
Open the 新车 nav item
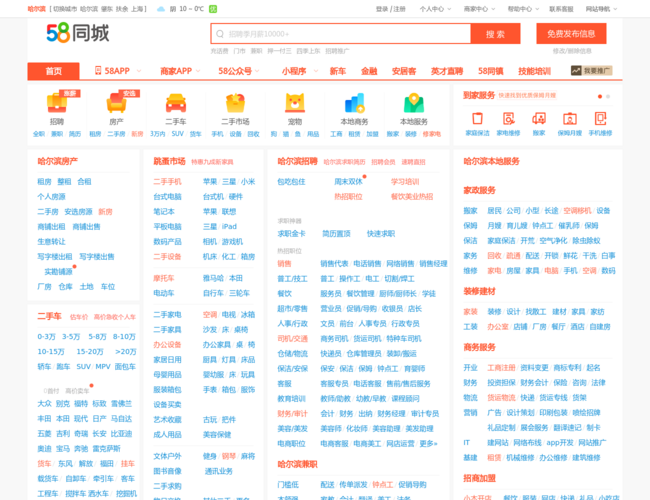[337, 71]
